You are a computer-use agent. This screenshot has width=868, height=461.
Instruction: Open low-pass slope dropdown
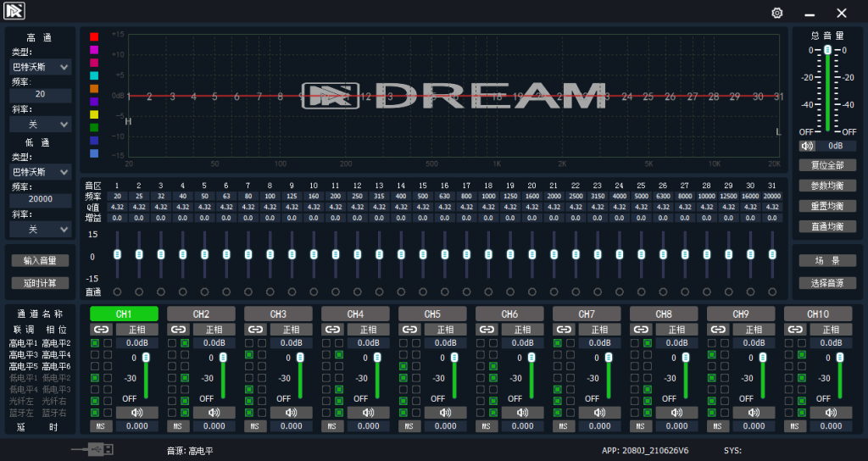point(41,229)
